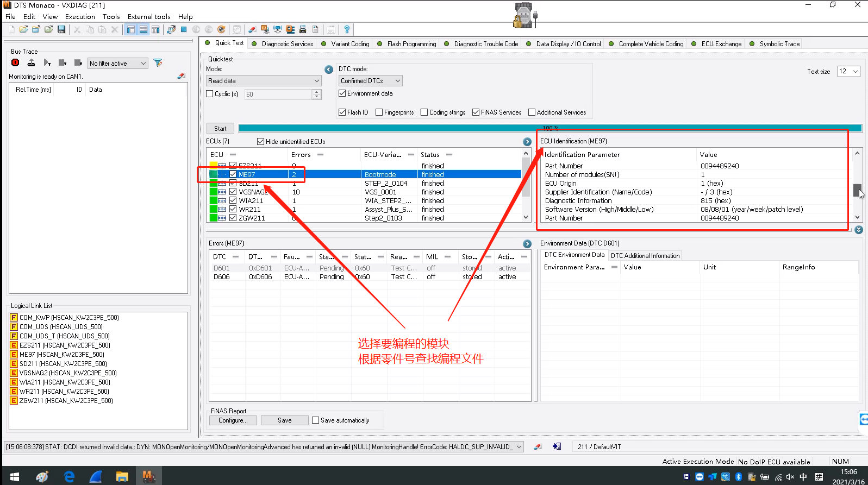The width and height of the screenshot is (868, 485).
Task: Switch to the Flash Programming tab
Action: click(407, 44)
